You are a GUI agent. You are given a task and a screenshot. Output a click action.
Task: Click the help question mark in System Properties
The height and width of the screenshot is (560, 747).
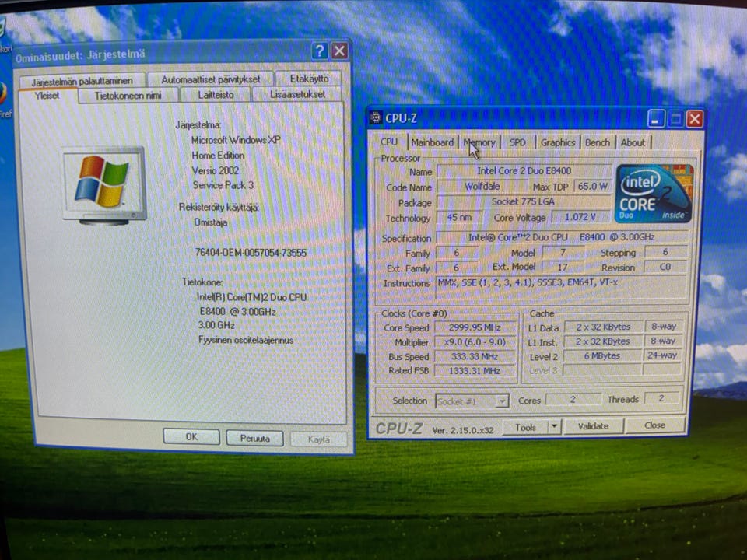click(x=320, y=51)
